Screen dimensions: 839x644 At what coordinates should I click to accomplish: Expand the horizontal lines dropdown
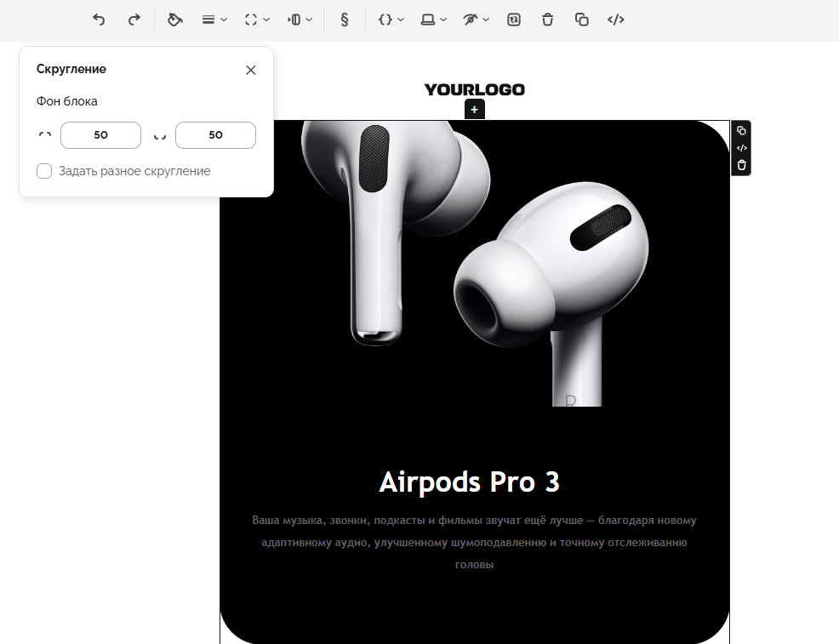[214, 20]
